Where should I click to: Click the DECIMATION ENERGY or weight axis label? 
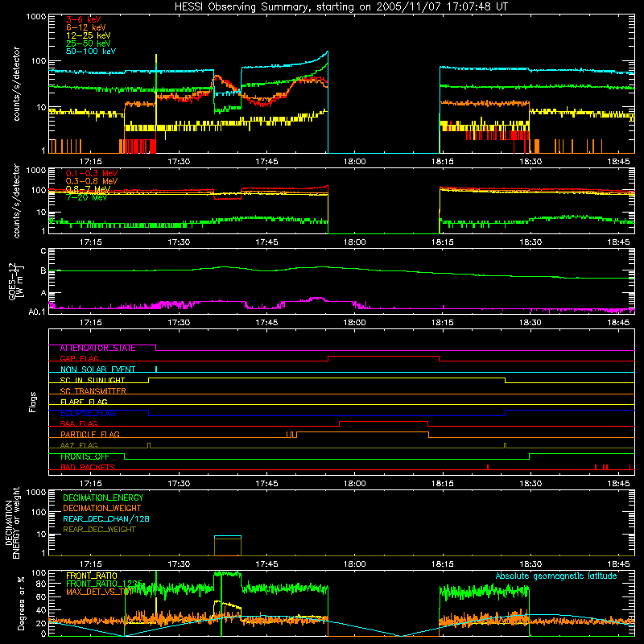click(x=12, y=522)
